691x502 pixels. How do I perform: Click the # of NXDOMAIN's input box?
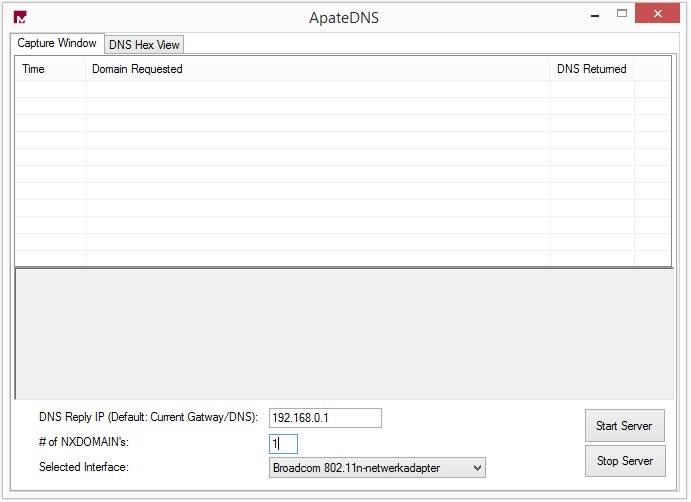point(283,443)
